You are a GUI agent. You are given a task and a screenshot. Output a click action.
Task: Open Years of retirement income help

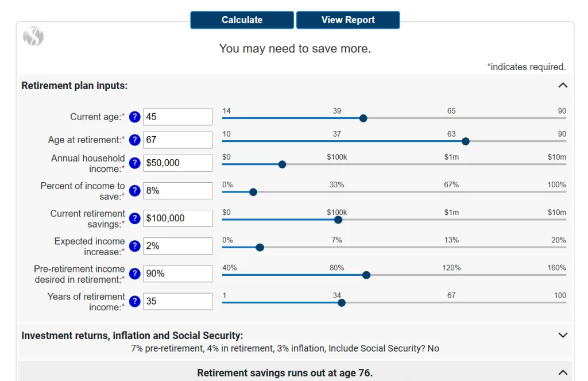point(134,301)
